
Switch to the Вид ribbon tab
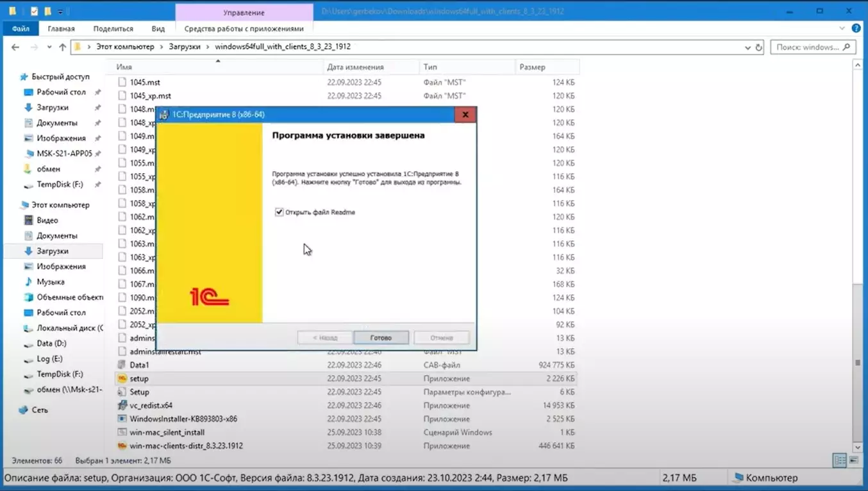point(158,28)
